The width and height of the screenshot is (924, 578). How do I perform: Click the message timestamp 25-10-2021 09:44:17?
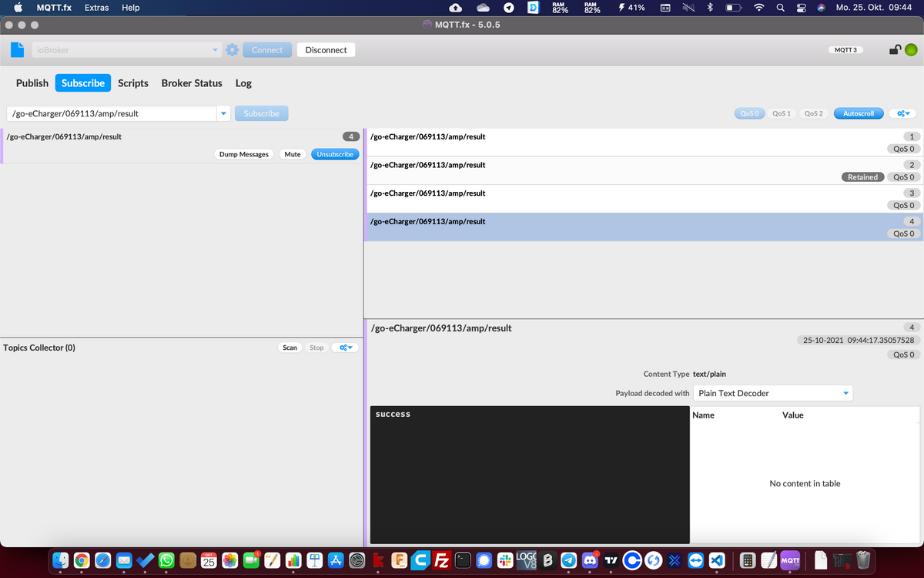[x=859, y=340]
